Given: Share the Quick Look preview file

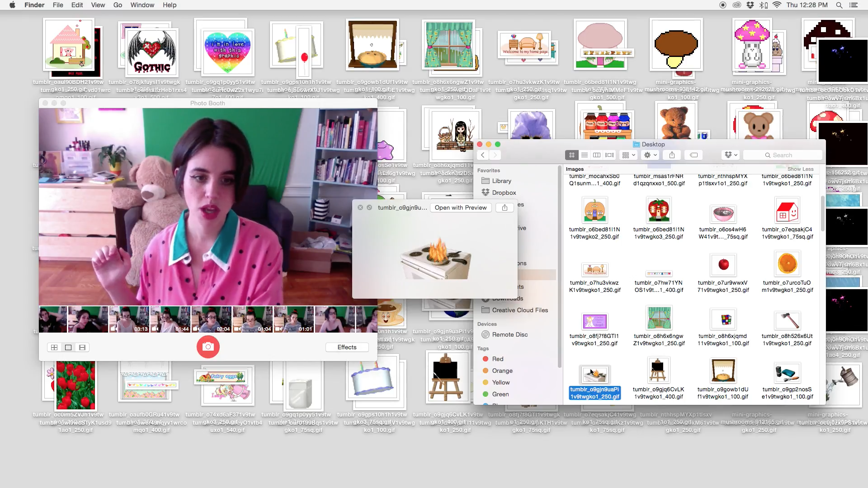Looking at the screenshot, I should click(x=505, y=207).
